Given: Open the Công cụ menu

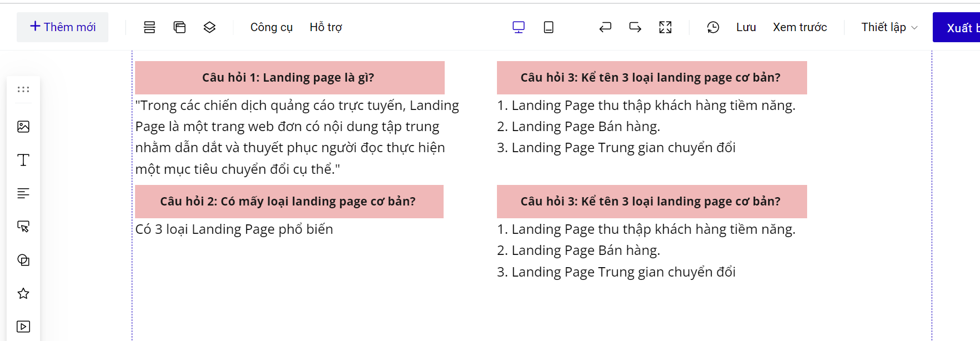Looking at the screenshot, I should 271,27.
